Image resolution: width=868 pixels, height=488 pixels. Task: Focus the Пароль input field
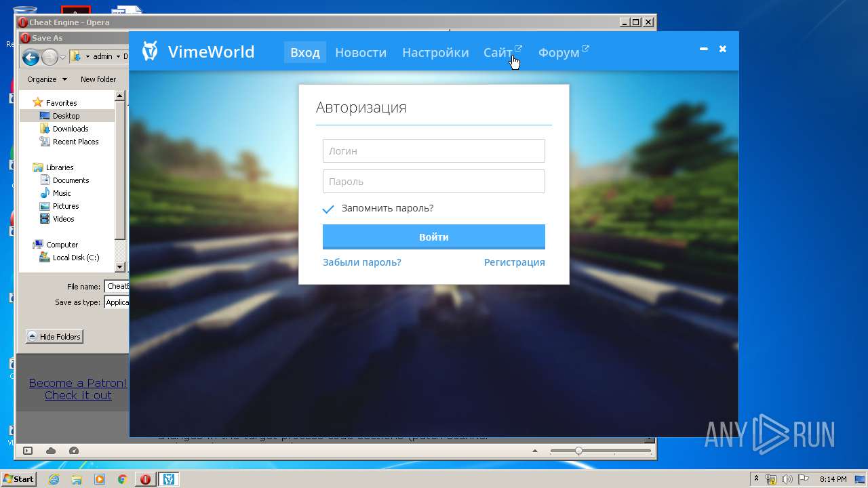(434, 182)
